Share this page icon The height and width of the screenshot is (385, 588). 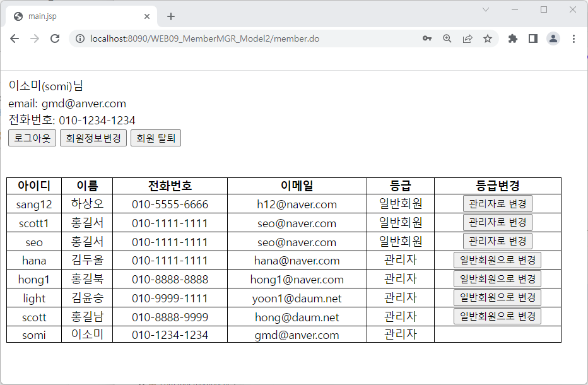(x=467, y=38)
